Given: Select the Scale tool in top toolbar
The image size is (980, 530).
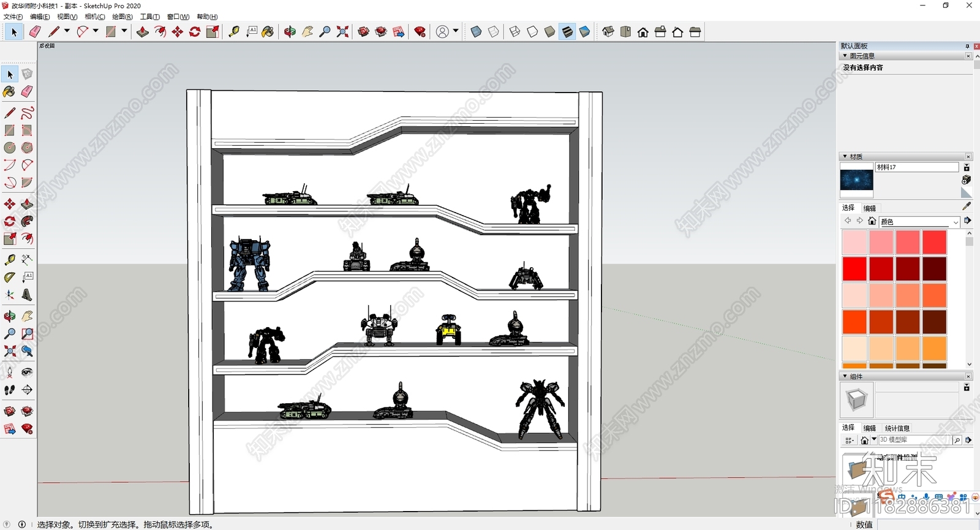Looking at the screenshot, I should pos(213,32).
